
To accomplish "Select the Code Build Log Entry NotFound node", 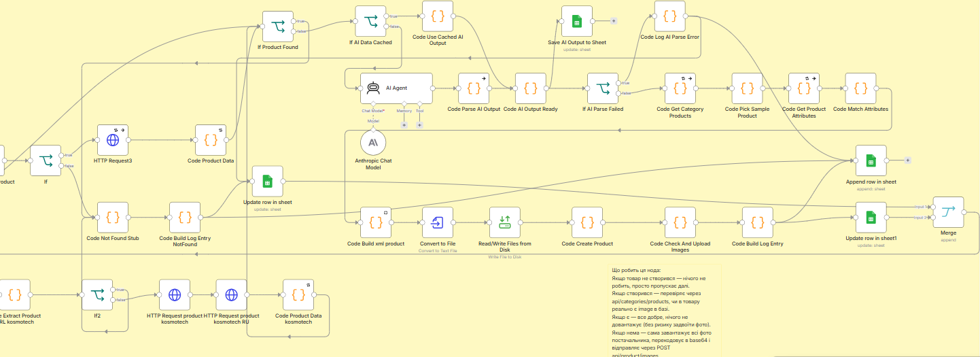I will tap(185, 218).
